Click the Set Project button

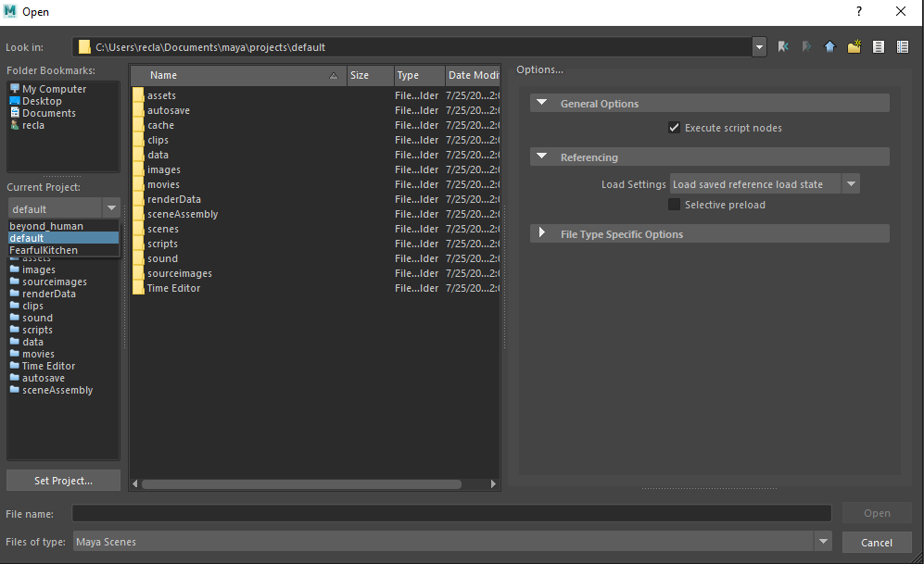tap(63, 481)
